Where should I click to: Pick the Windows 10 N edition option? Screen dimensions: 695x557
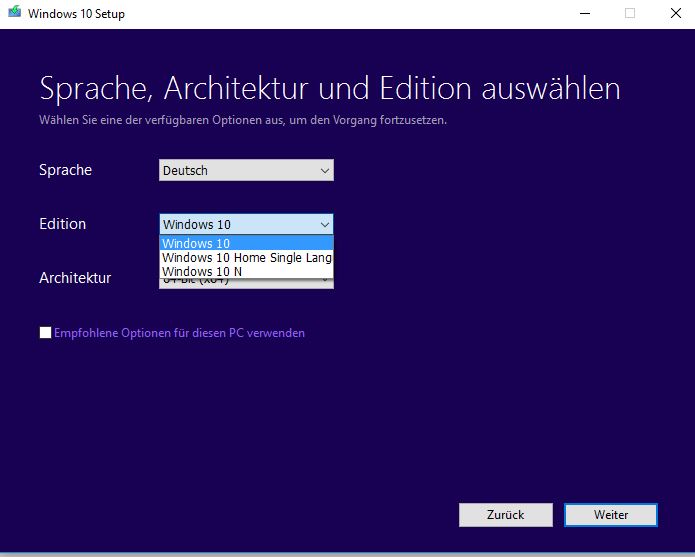click(x=246, y=271)
